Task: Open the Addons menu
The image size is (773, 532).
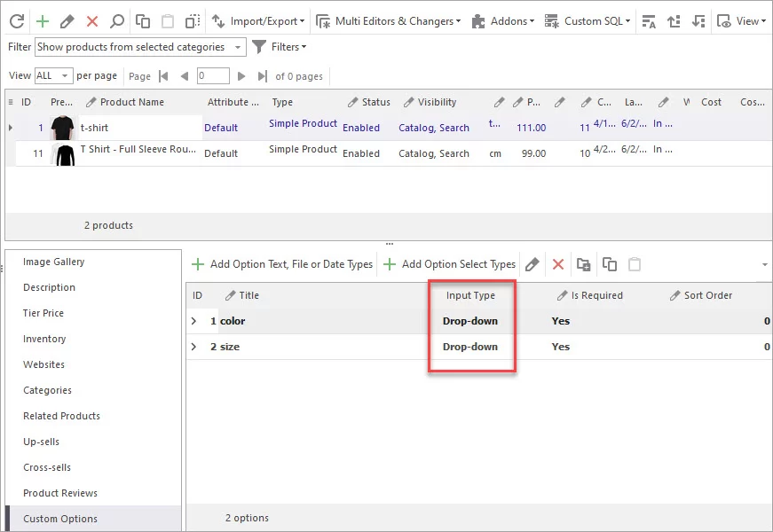Action: click(503, 21)
